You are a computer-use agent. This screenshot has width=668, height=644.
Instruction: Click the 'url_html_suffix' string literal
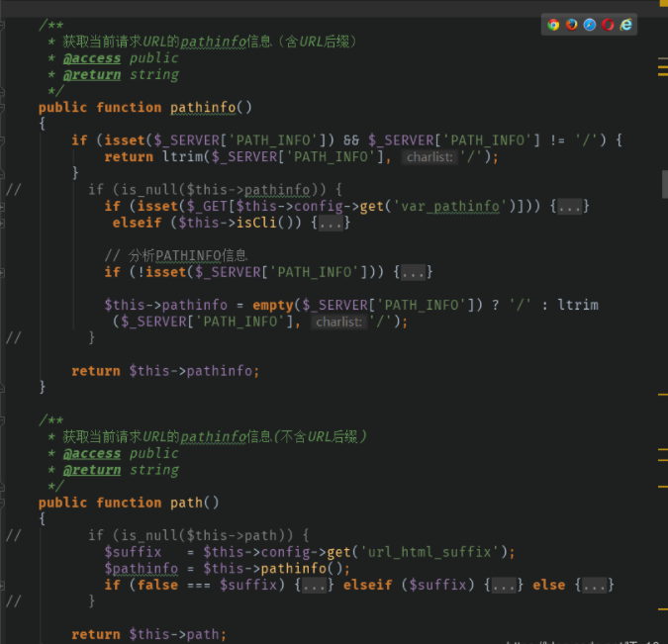pyautogui.click(x=429, y=552)
